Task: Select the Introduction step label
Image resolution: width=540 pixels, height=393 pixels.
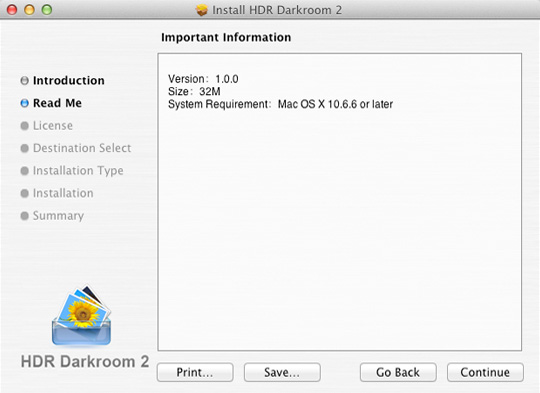Action: tap(69, 81)
